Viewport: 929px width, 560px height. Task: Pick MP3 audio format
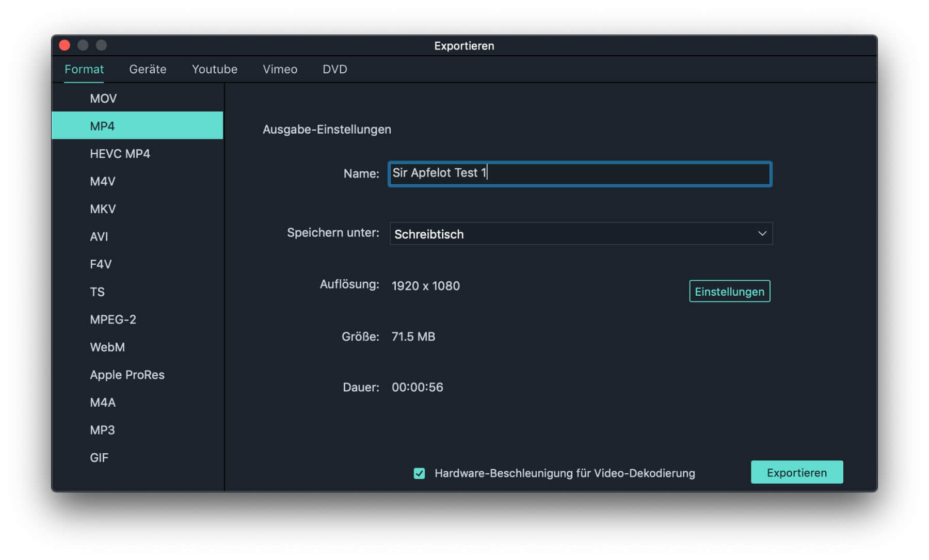137,429
